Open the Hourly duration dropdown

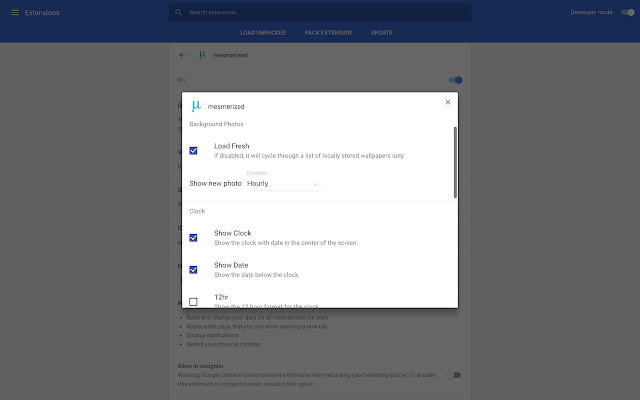(283, 184)
